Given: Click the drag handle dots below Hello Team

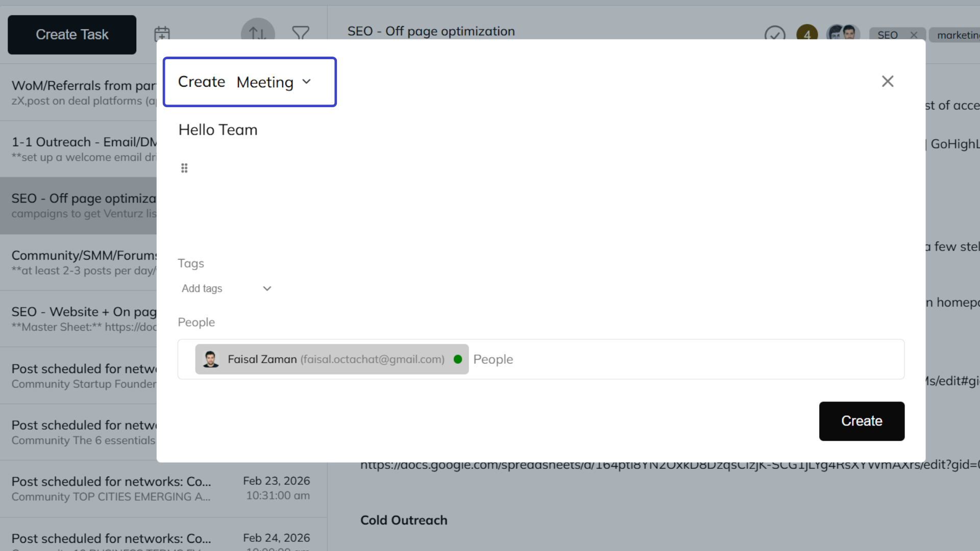Looking at the screenshot, I should point(184,167).
